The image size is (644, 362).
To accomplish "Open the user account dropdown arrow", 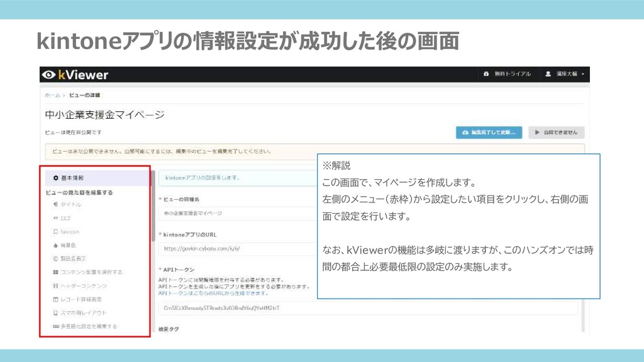I will click(x=583, y=74).
